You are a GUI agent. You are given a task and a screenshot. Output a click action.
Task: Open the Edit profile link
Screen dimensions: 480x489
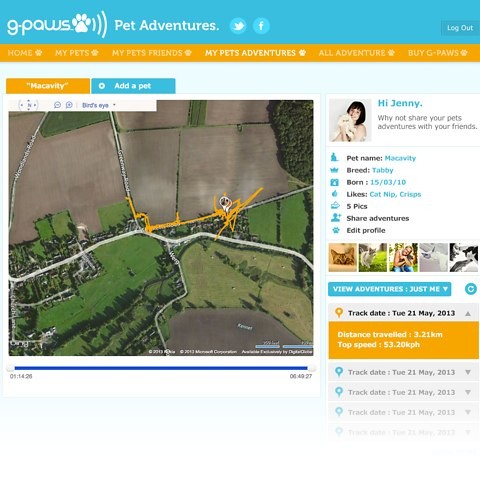click(x=366, y=230)
